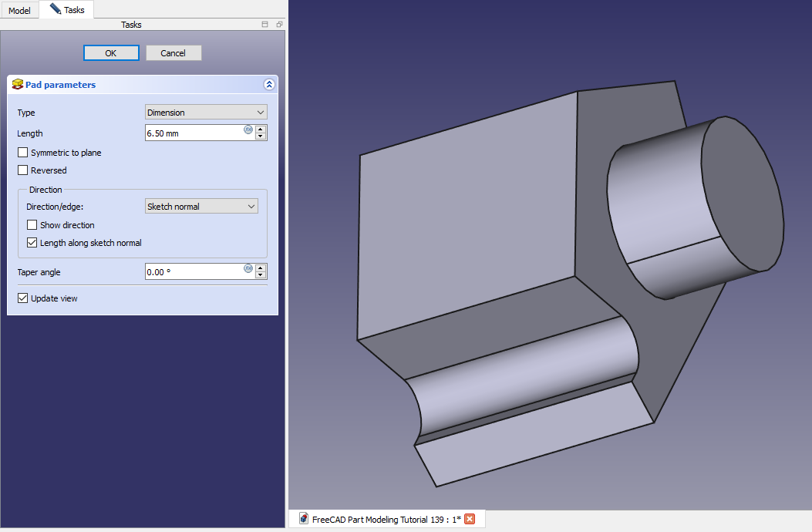Viewport: 812px width, 532px height.
Task: Expand the Direction/edge dropdown showing Sketch normal
Action: click(x=201, y=207)
